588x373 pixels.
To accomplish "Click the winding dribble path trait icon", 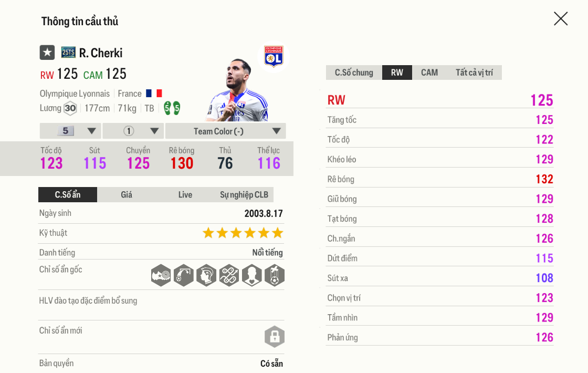I will pos(229,275).
